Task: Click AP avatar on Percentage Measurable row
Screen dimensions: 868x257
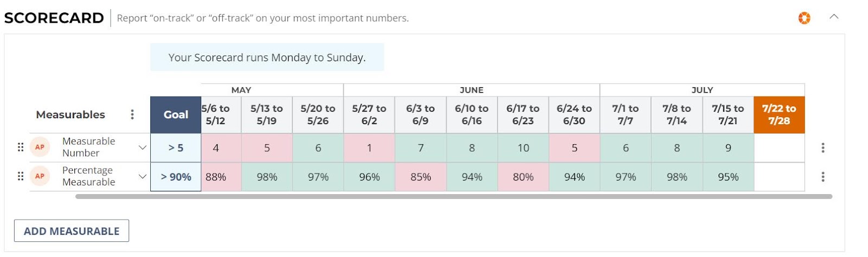Action: [40, 176]
